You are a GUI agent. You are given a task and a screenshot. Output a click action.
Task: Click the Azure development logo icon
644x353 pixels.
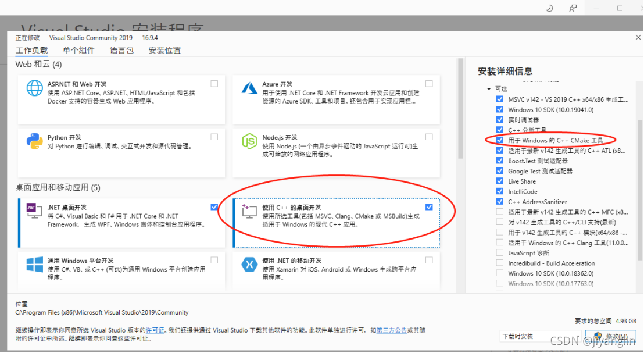coord(249,88)
